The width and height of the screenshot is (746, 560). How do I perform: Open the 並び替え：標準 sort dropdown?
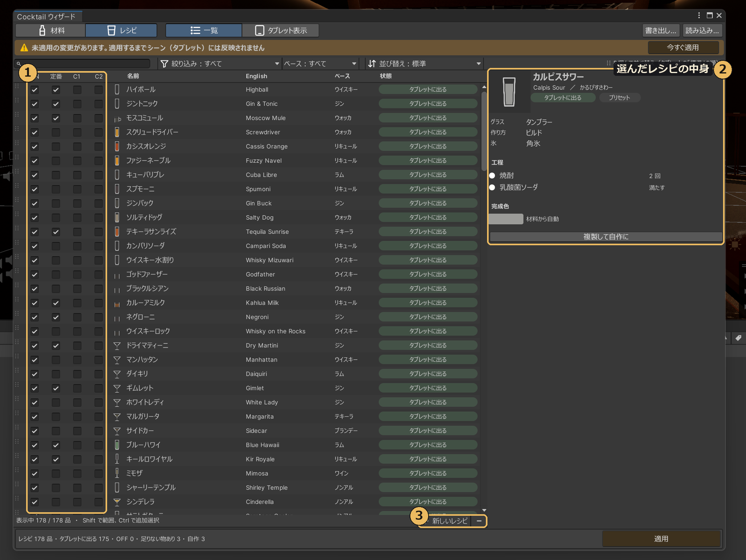(424, 63)
